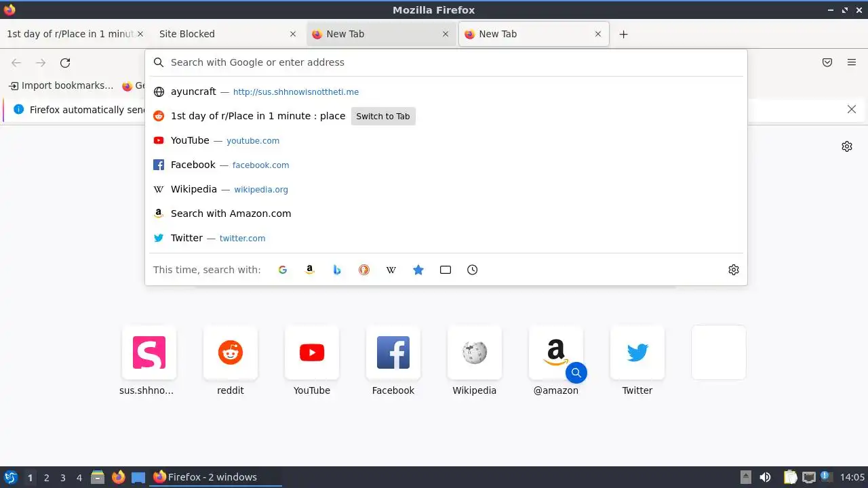Launch Firefox from taskbar quick launcher
This screenshot has width=868, height=488.
click(118, 477)
